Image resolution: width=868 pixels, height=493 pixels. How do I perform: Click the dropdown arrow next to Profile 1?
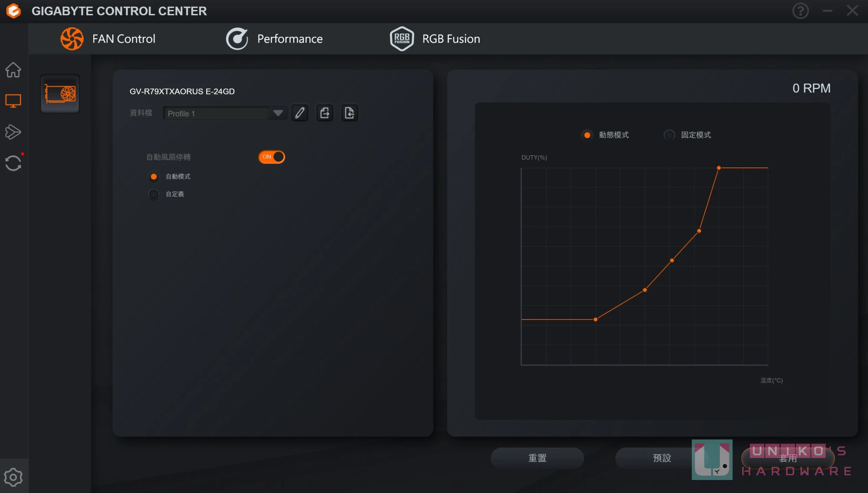pos(278,113)
